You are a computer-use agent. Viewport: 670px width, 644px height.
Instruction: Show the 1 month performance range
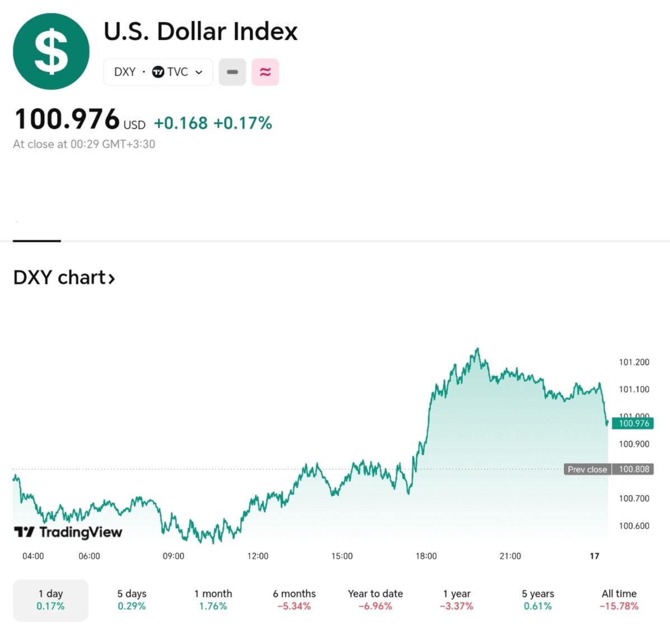213,600
